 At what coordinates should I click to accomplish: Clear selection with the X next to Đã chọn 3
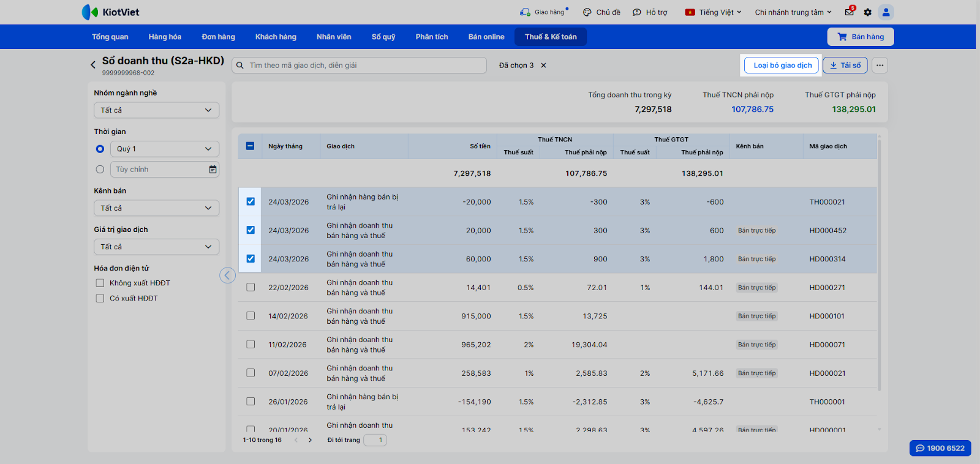pyautogui.click(x=543, y=65)
